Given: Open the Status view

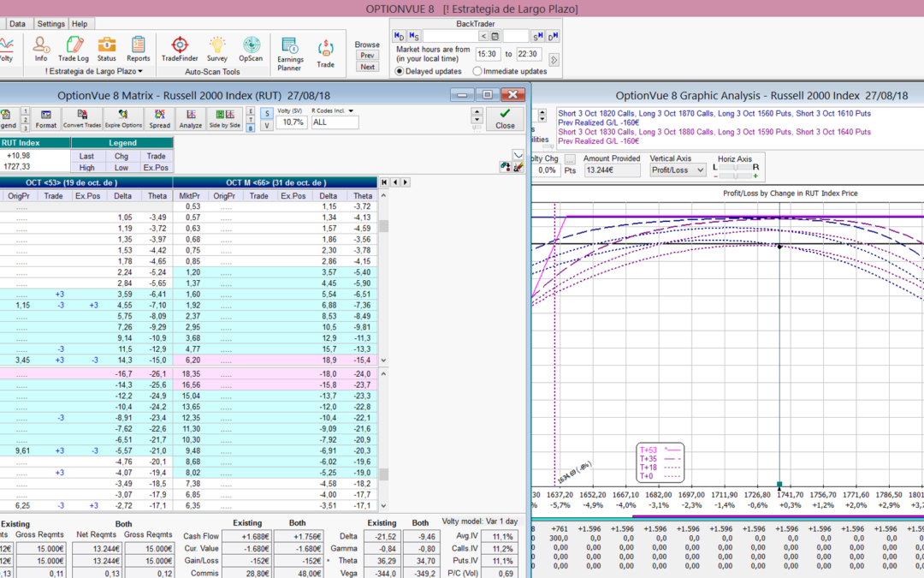Looking at the screenshot, I should [x=107, y=49].
